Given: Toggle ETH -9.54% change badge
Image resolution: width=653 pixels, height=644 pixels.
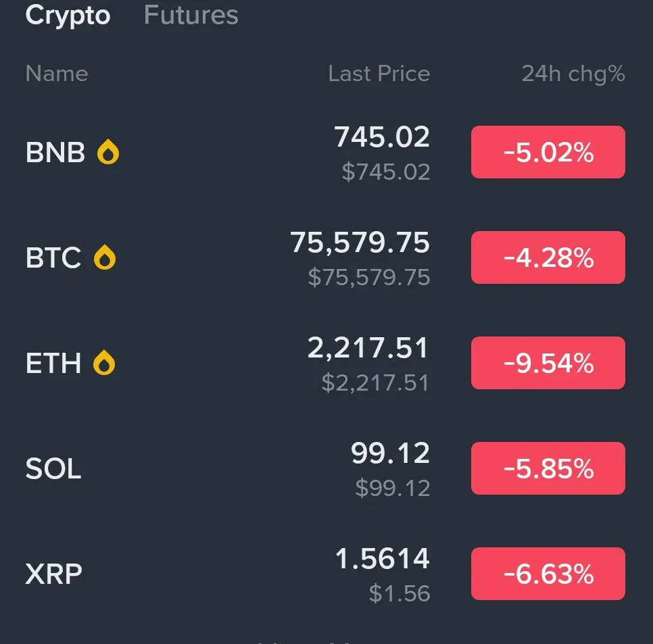Looking at the screenshot, I should pyautogui.click(x=548, y=364).
